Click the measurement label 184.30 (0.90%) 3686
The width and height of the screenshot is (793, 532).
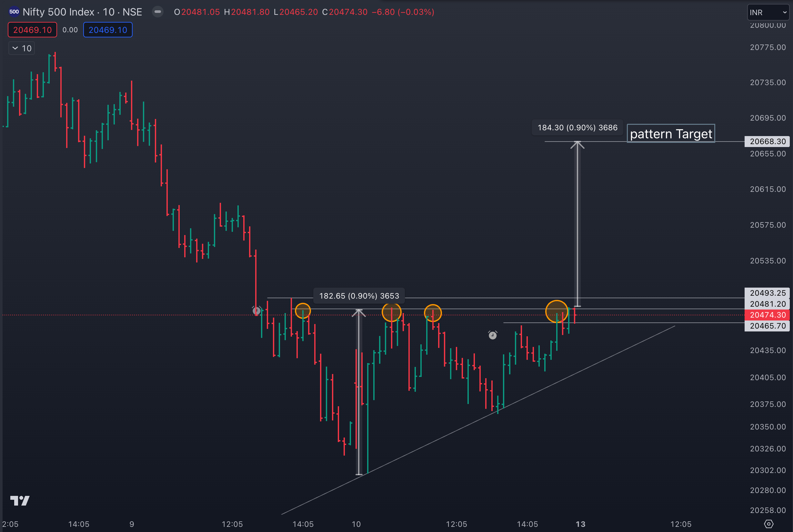pyautogui.click(x=577, y=128)
